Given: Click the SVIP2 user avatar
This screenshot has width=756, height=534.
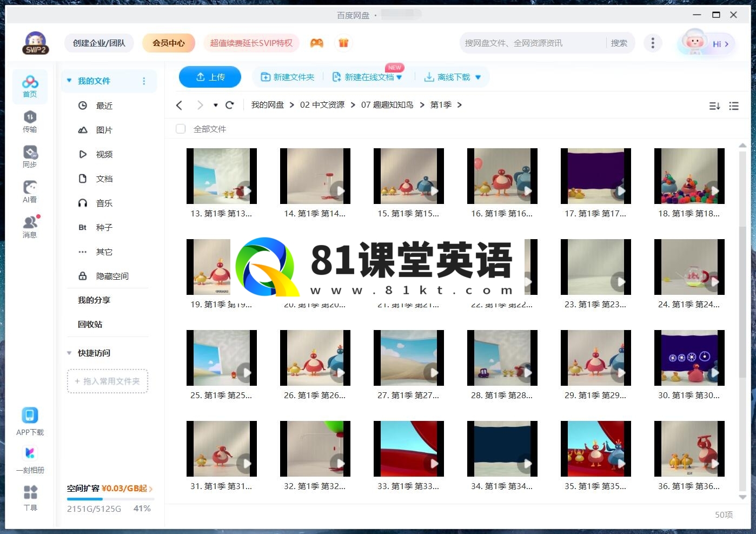Looking at the screenshot, I should [x=36, y=43].
